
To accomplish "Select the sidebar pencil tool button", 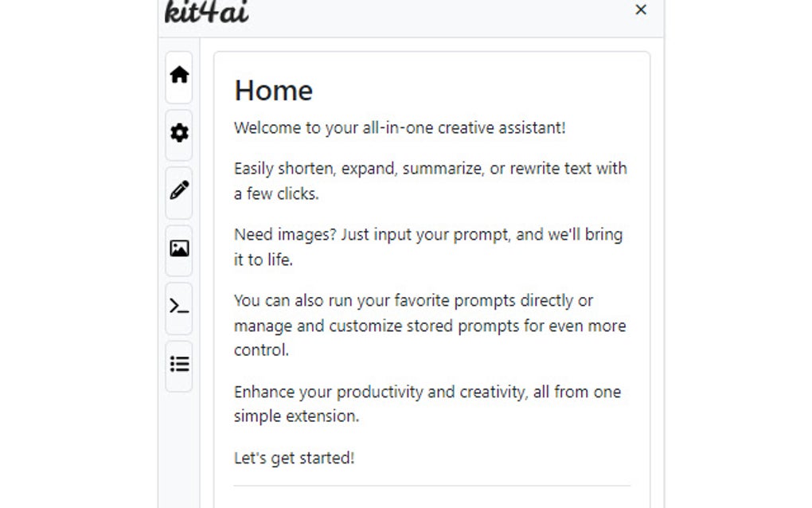I will coord(178,193).
